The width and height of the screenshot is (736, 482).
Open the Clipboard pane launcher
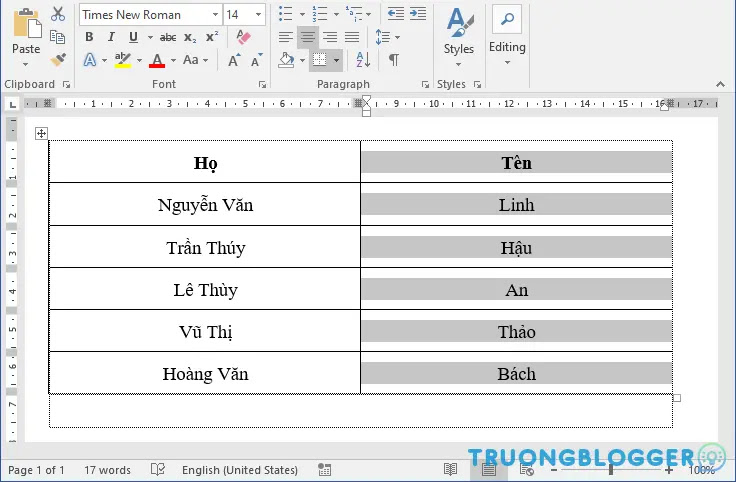67,84
